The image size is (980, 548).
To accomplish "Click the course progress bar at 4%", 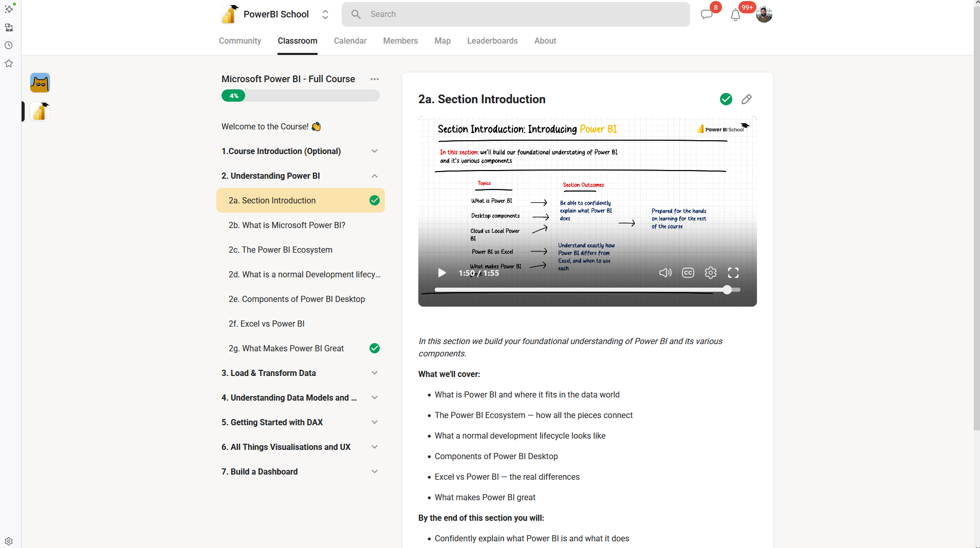I will [x=301, y=96].
